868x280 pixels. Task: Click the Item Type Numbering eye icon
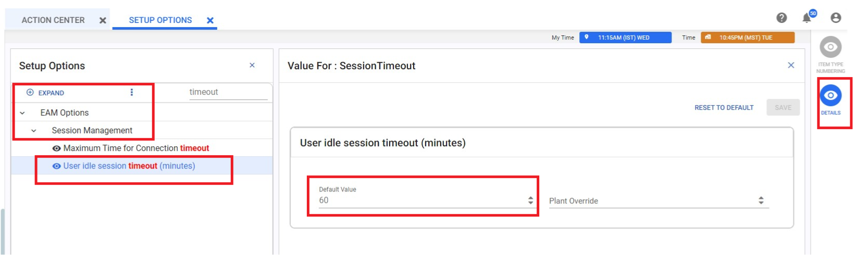(830, 47)
